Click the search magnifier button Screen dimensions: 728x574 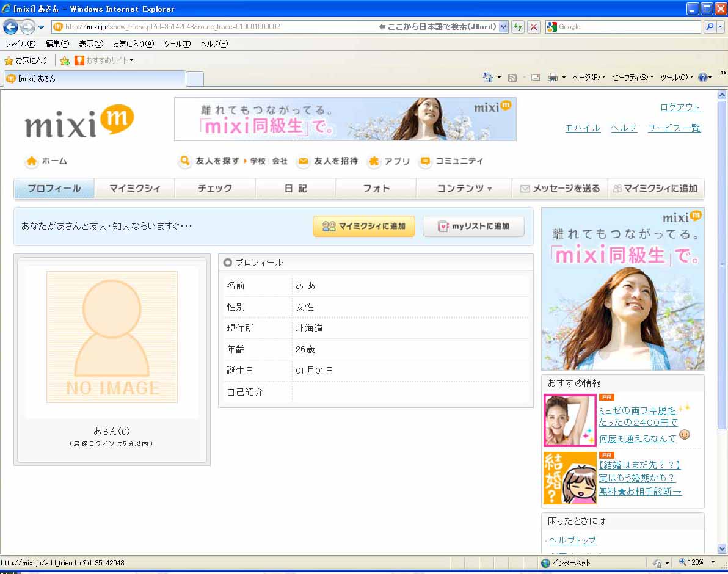click(x=710, y=27)
